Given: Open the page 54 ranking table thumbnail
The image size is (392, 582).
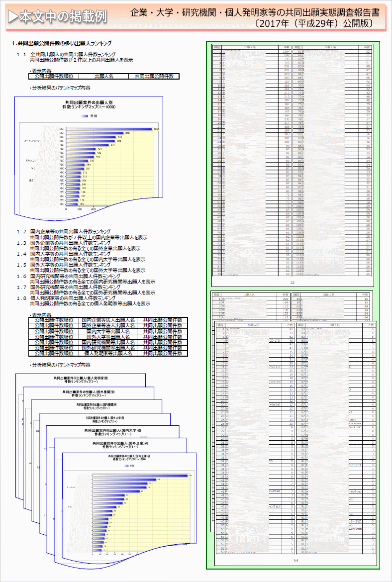Looking at the screenshot, I should coord(296,443).
